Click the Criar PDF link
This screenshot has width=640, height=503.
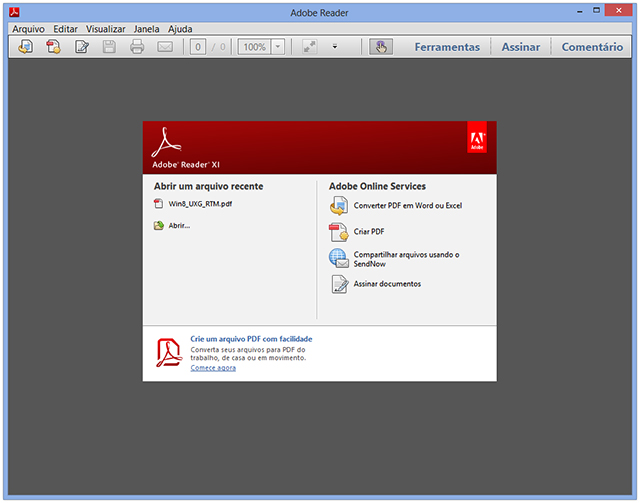369,231
